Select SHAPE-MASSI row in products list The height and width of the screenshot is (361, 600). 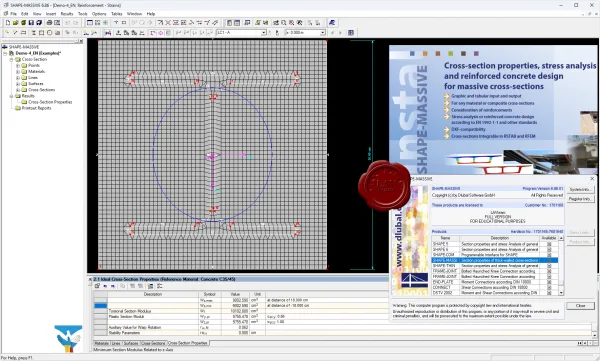pos(494,260)
